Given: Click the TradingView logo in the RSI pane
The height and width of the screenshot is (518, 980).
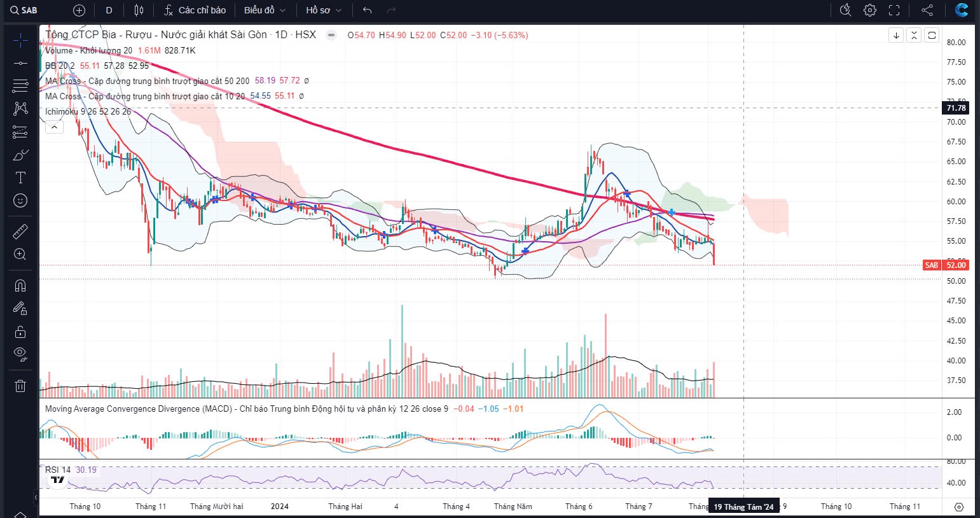Looking at the screenshot, I should (x=57, y=479).
